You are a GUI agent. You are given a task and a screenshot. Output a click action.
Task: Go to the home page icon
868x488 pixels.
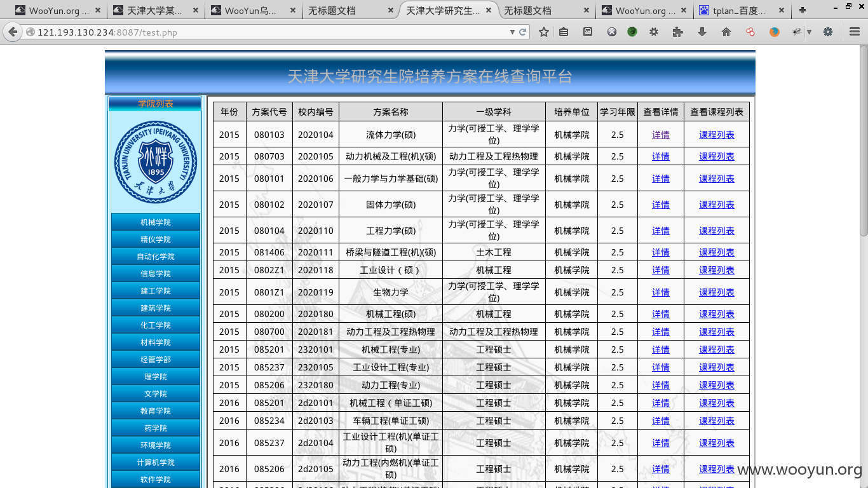pos(726,32)
